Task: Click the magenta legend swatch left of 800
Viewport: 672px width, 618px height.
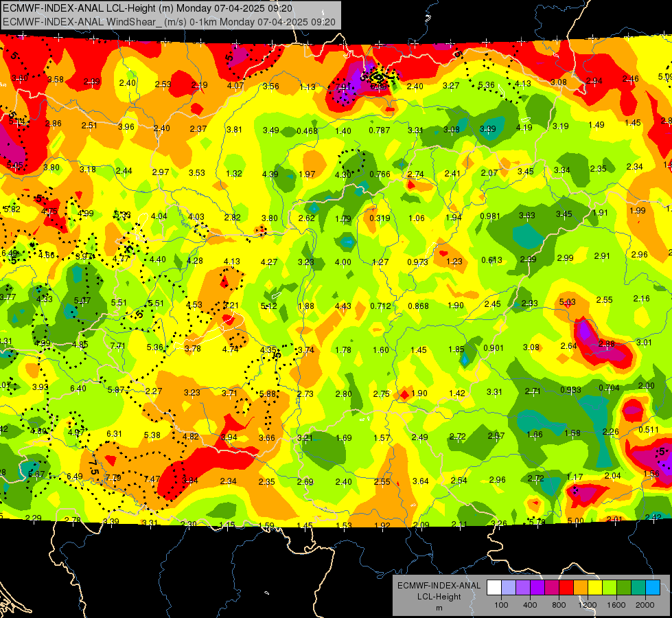Action: pos(552,588)
